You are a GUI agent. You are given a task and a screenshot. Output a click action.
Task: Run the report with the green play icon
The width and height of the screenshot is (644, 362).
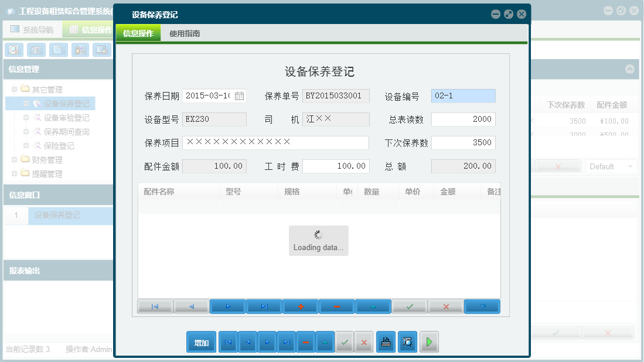428,341
